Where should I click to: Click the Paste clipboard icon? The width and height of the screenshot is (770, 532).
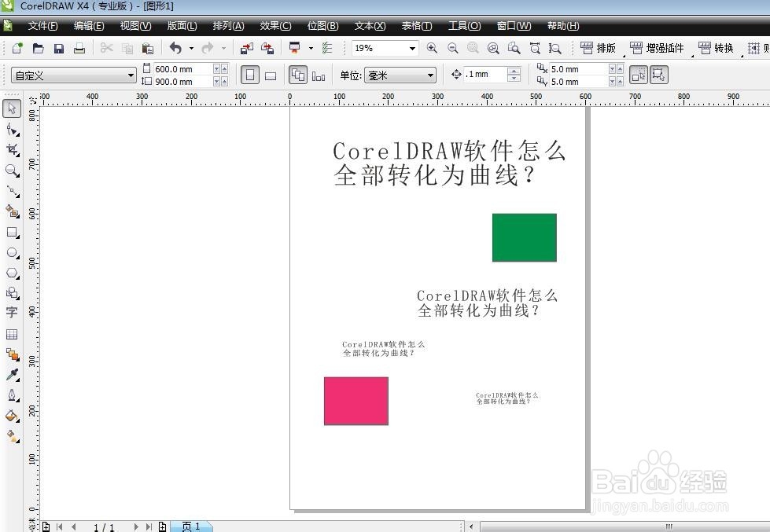147,48
